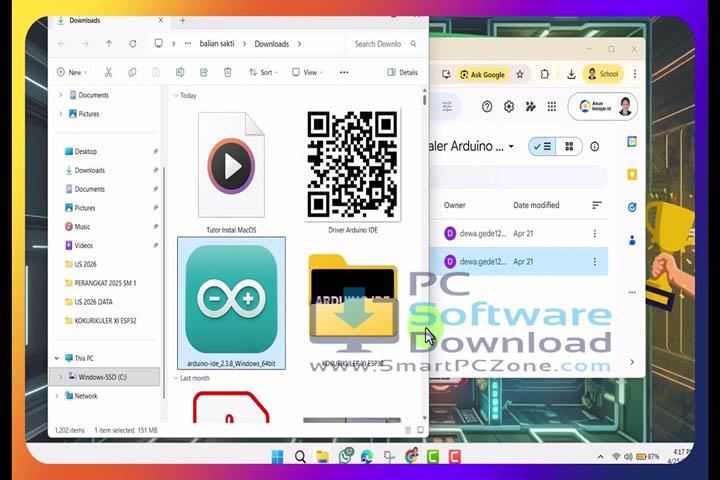The image size is (720, 480).
Task: Open Google Calendar side panel icon
Action: [632, 142]
